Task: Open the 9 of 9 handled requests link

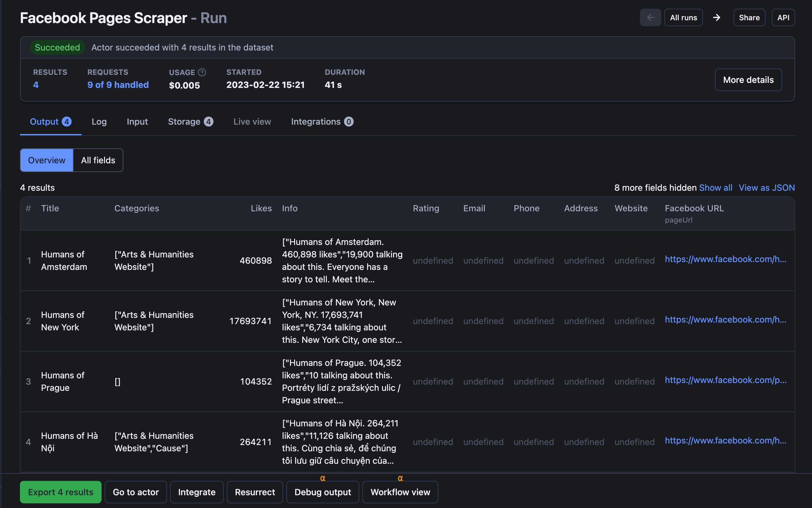Action: (118, 85)
